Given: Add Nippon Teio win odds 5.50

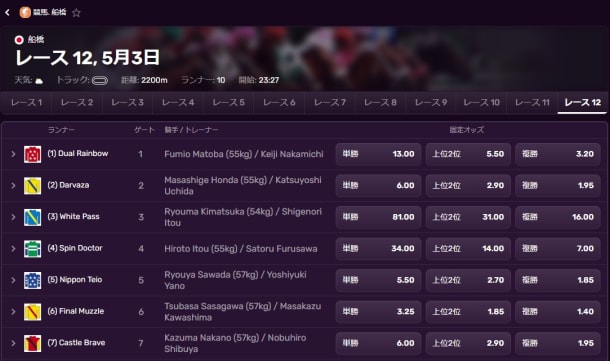Looking at the screenshot, I should tap(379, 280).
